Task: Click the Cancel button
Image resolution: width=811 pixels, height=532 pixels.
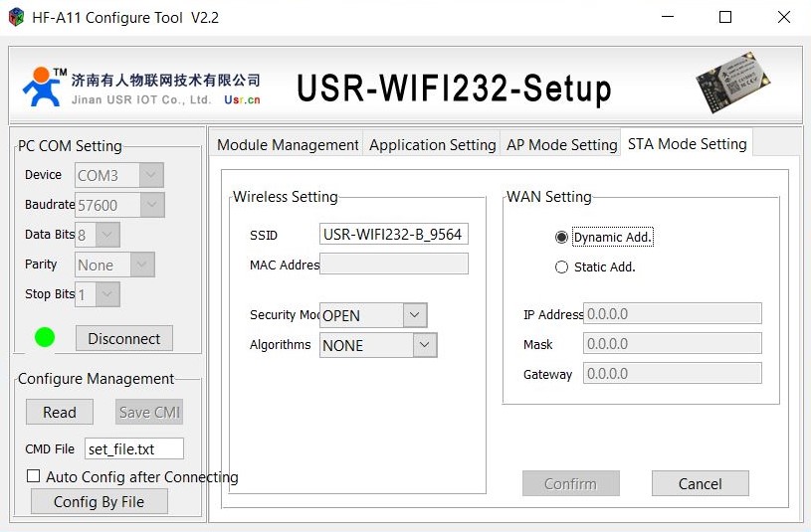Action: click(700, 483)
